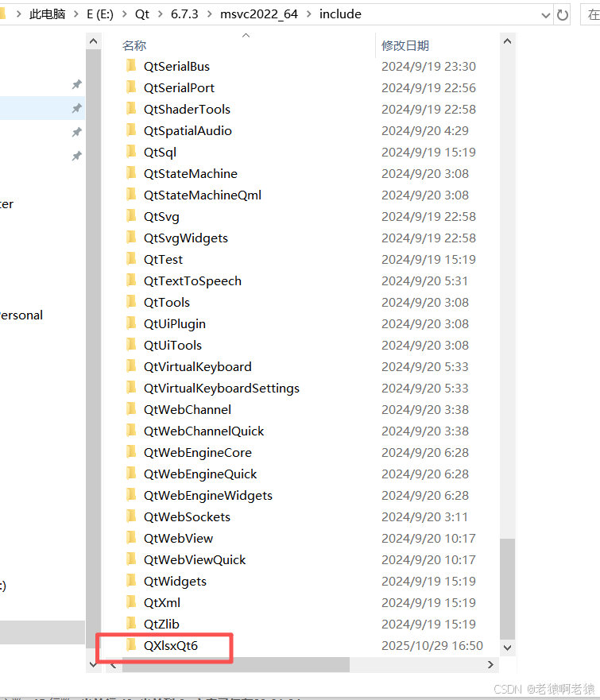Sort by the 修改日期 column header
The image size is (600, 700).
point(405,45)
